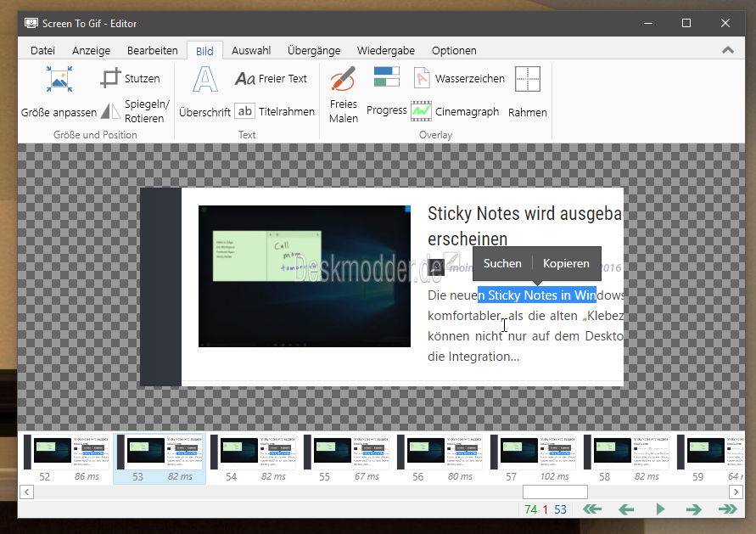This screenshot has height=534, width=756.
Task: Open the Spiegeln/Rotieren tool
Action: 136,111
